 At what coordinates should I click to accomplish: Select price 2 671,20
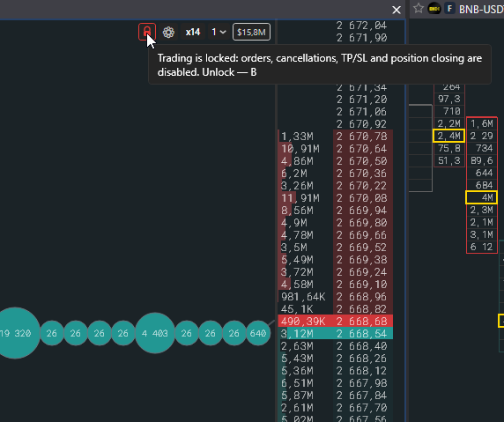click(362, 100)
